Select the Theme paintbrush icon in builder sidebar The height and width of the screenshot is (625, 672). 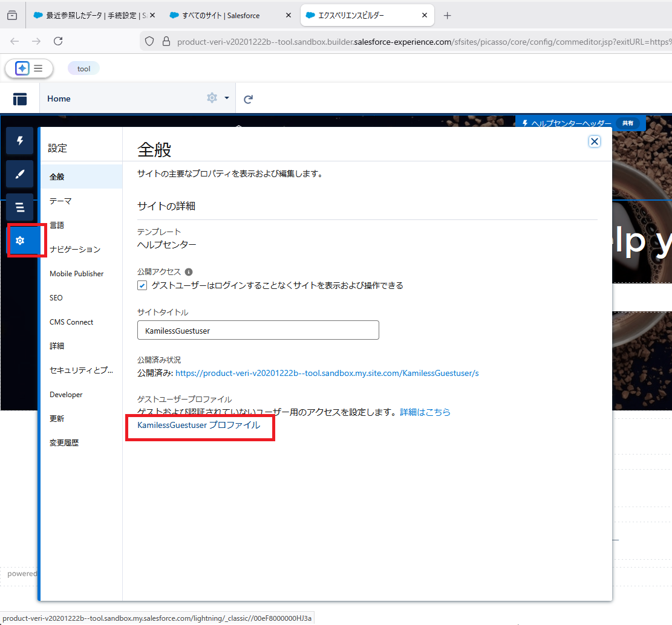[20, 173]
